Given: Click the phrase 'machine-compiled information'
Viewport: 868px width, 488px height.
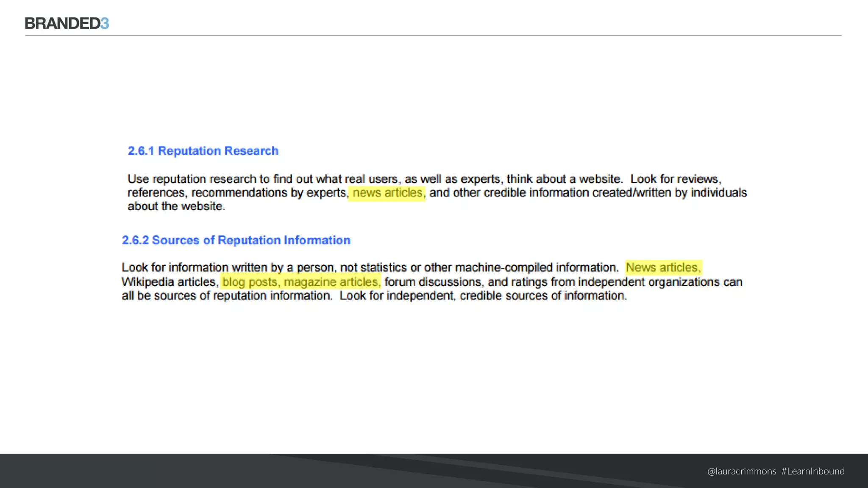Looking at the screenshot, I should pos(536,268).
